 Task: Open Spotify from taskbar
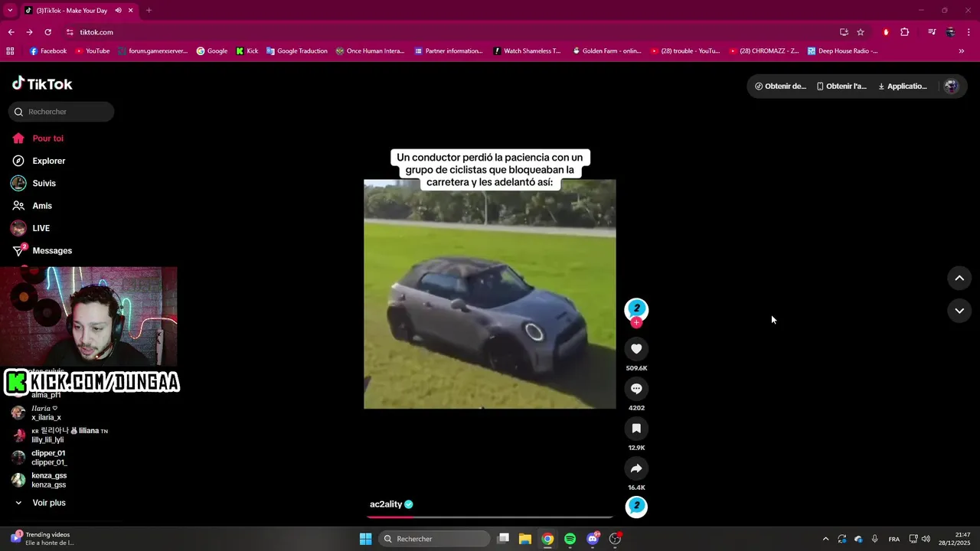570,539
